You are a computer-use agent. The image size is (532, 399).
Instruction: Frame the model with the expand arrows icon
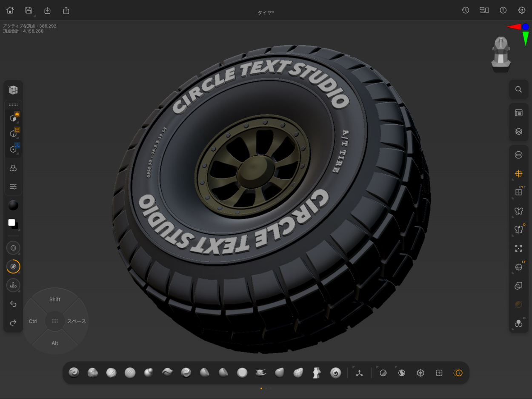(x=518, y=248)
